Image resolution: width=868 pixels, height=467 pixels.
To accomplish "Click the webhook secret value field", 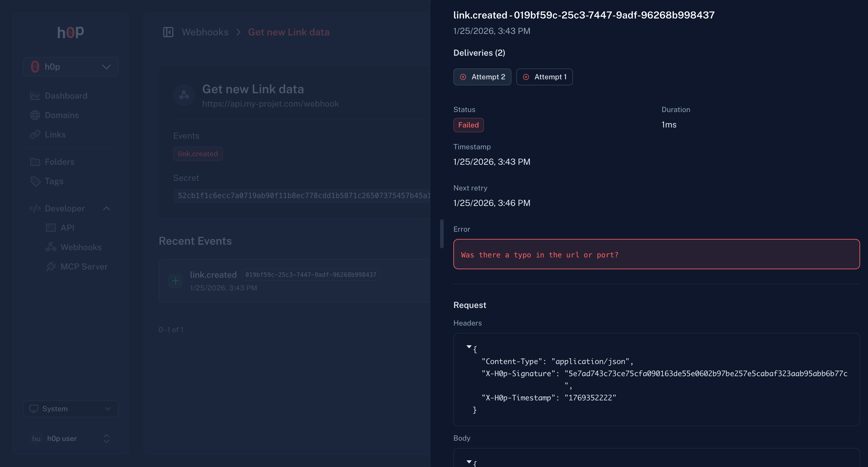I will pyautogui.click(x=302, y=196).
